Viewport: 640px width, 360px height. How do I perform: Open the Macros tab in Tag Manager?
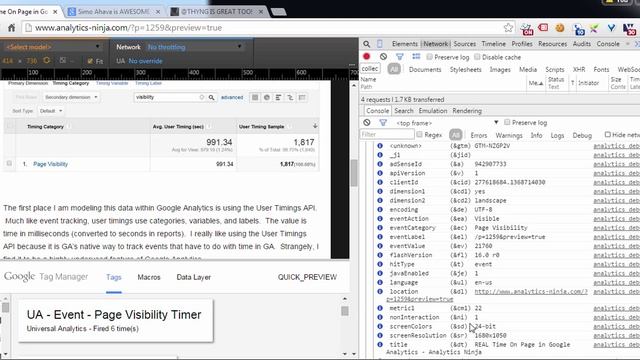149,277
